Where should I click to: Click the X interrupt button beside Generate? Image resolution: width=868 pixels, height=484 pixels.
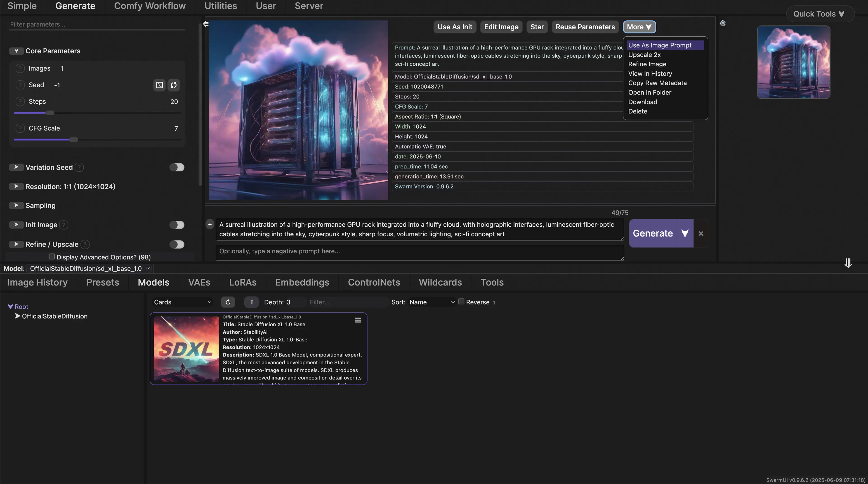[x=701, y=234]
